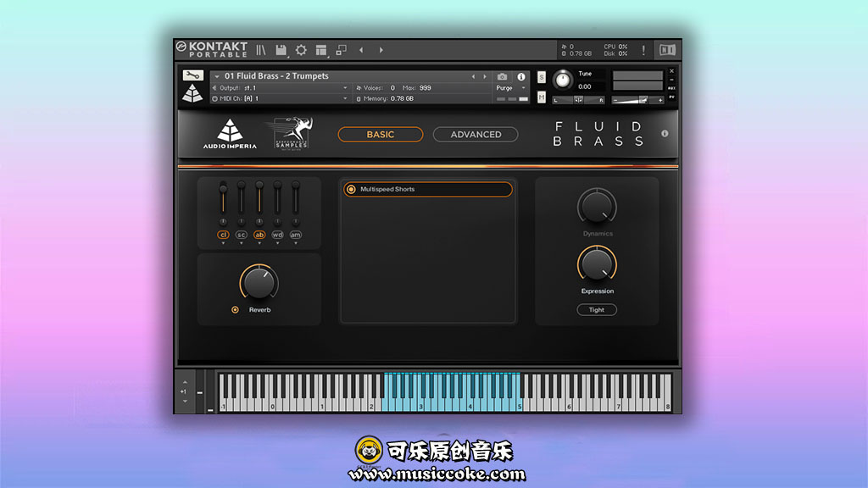Screen dimensions: 868x488
Task: Toggle the PV button in header
Action: 671,97
